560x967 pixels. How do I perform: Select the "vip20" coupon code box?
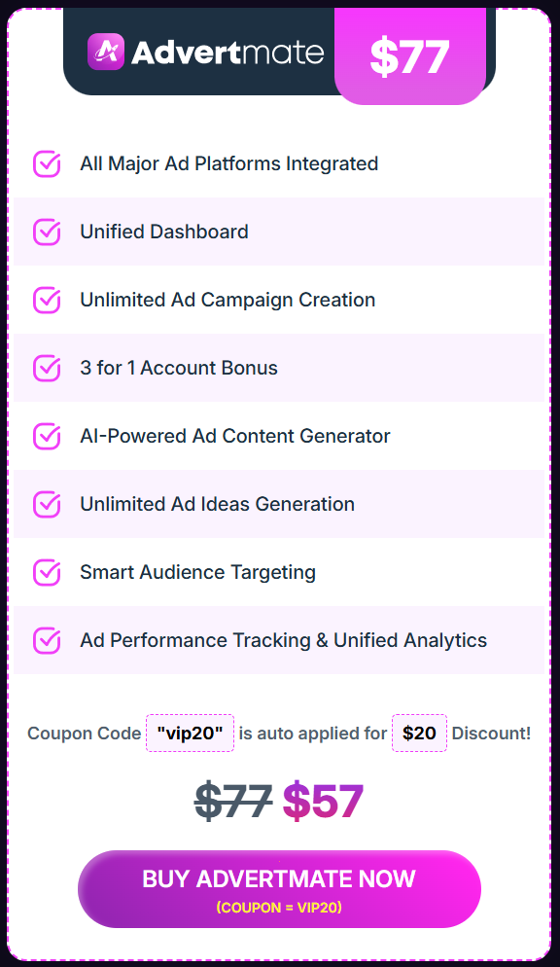click(x=190, y=733)
